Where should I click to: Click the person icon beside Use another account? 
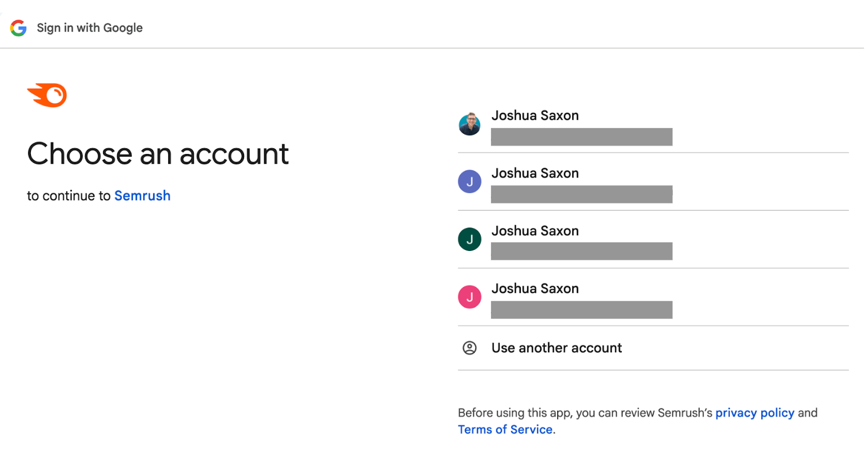469,348
